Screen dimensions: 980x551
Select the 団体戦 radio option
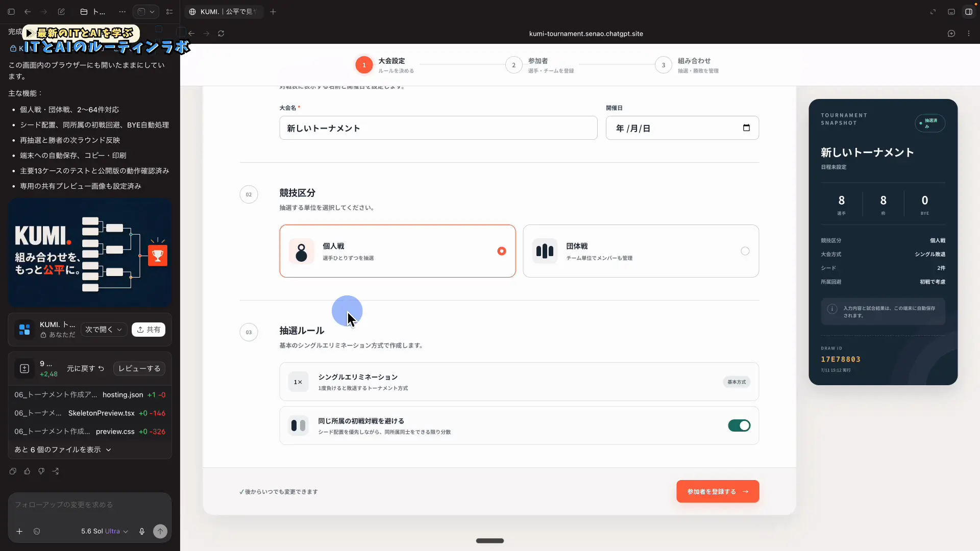[745, 251]
